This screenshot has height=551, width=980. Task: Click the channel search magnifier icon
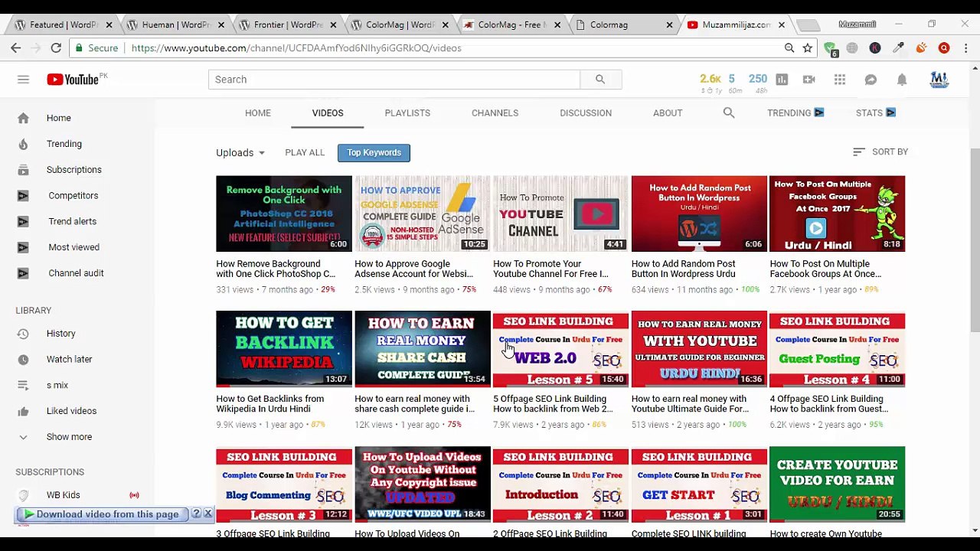point(729,113)
